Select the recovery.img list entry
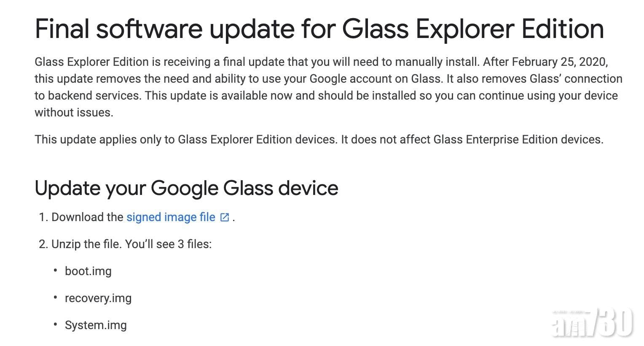Viewport: 644px width, 346px height. tap(98, 298)
